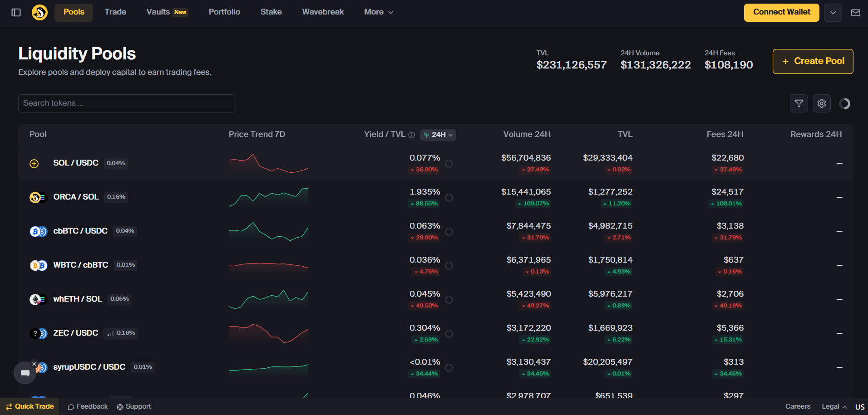Focus the Search tokens input field
The height and width of the screenshot is (415, 868).
tap(127, 103)
